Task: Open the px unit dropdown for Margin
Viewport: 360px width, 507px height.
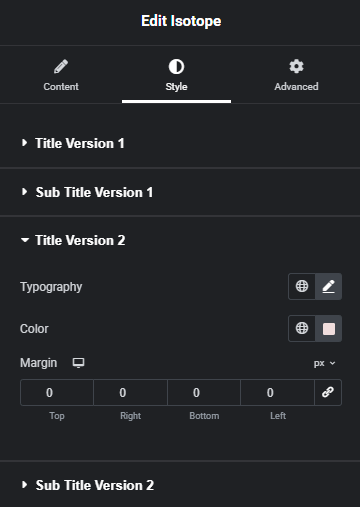Action: coord(324,363)
